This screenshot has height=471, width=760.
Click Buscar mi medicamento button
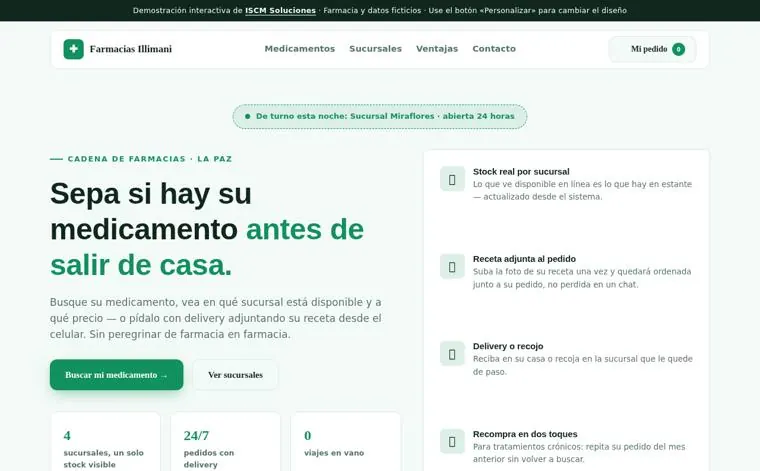pos(116,375)
